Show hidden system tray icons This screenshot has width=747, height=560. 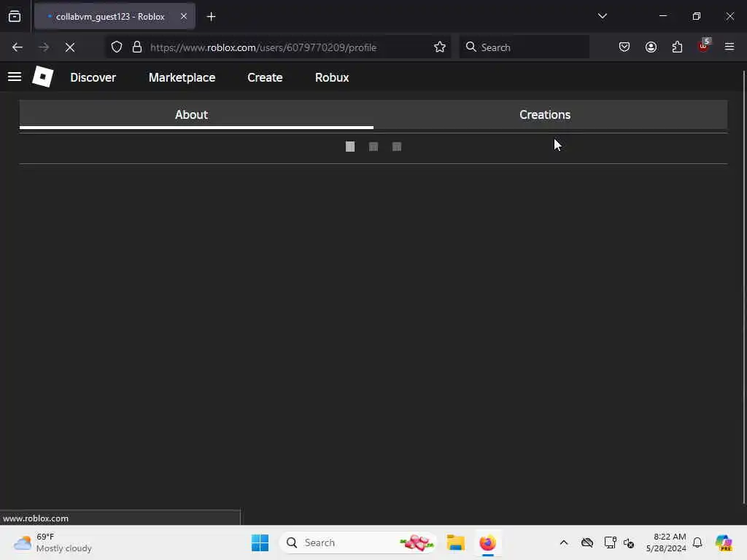pyautogui.click(x=564, y=542)
